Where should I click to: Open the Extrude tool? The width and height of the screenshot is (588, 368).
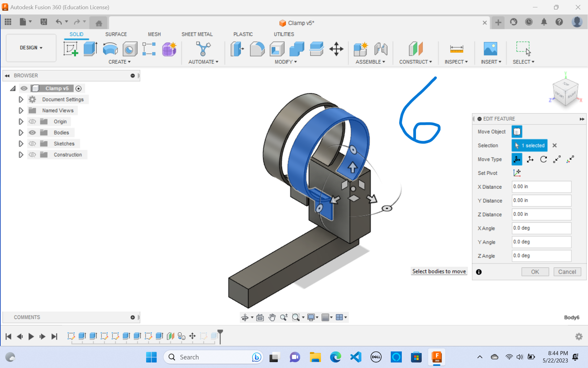[90, 48]
